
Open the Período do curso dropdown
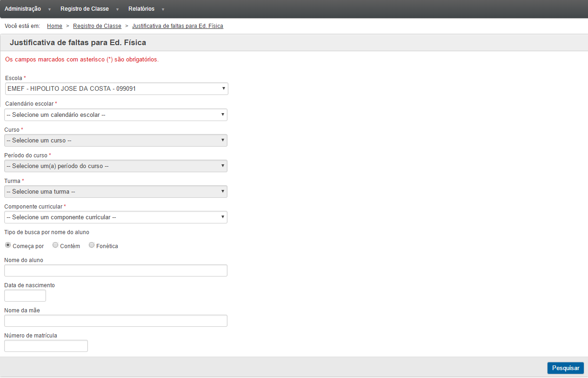[x=116, y=166]
